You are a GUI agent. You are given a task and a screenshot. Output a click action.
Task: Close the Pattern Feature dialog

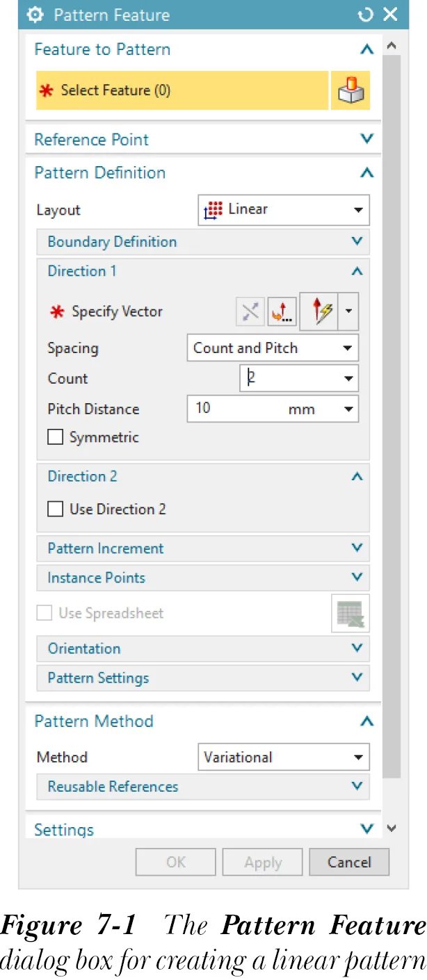[x=390, y=15]
